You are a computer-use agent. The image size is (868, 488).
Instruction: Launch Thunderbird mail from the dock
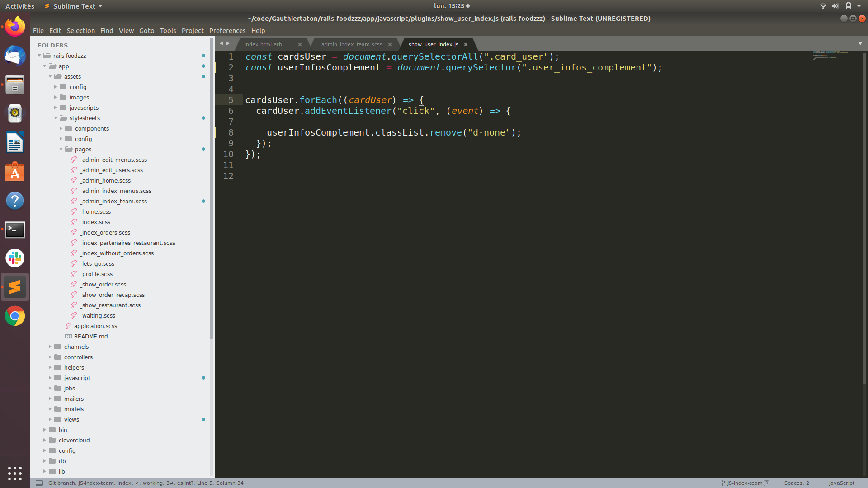(15, 56)
